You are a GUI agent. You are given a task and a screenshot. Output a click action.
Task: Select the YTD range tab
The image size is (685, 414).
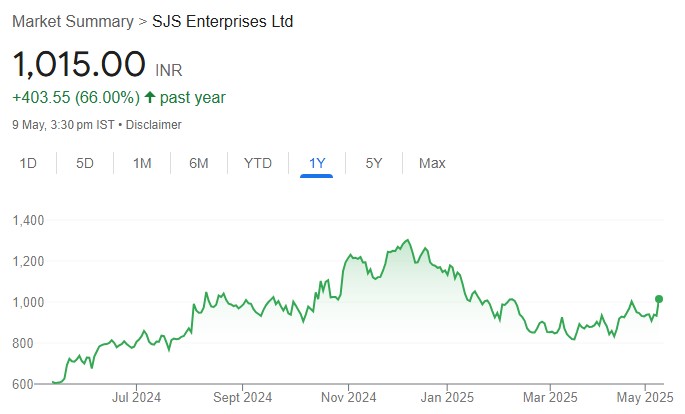(x=258, y=163)
